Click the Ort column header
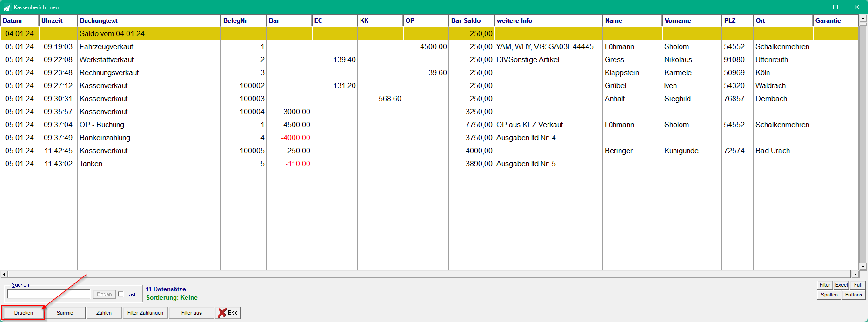The width and height of the screenshot is (868, 322). click(783, 20)
